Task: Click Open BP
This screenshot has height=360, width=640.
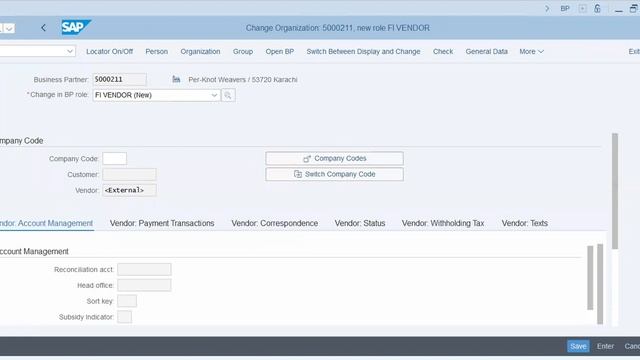Action: [x=280, y=51]
